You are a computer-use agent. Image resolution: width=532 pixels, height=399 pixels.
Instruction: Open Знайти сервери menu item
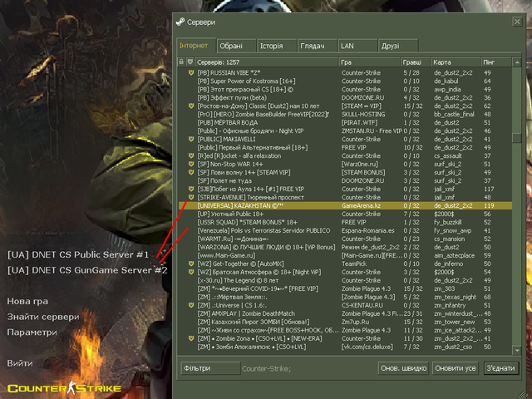pyautogui.click(x=43, y=317)
